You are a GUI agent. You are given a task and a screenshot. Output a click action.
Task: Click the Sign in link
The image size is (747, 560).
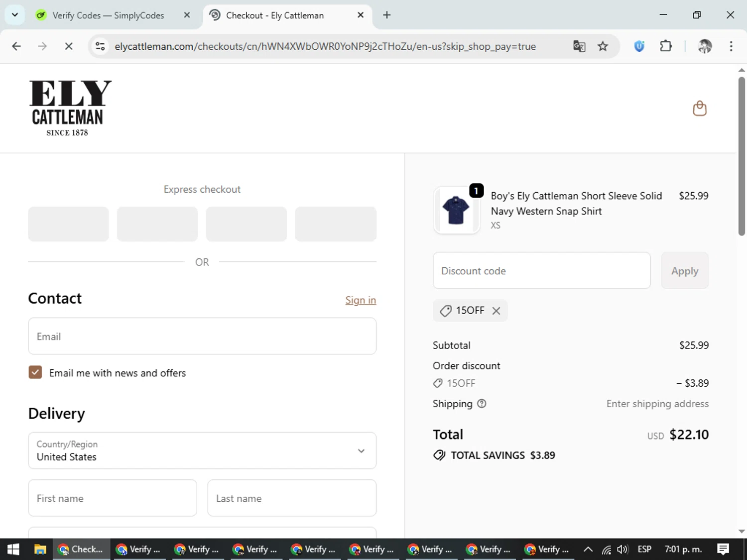coord(361,300)
